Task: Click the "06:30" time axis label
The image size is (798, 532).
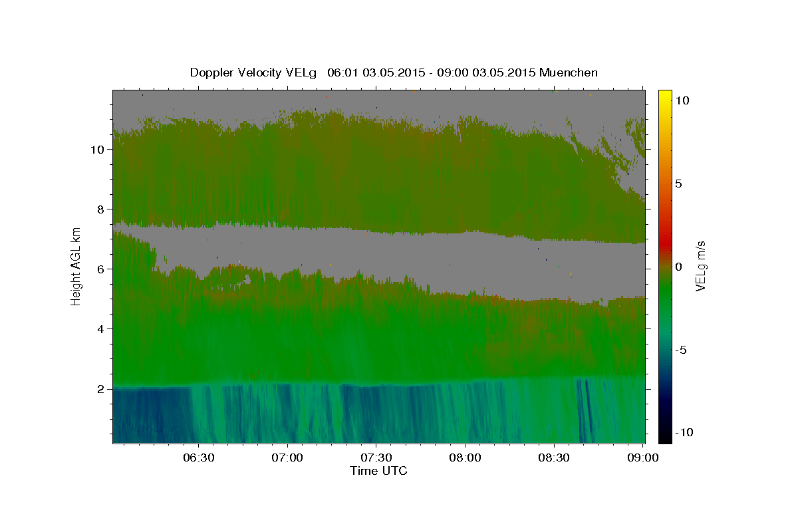Action: coord(199,458)
